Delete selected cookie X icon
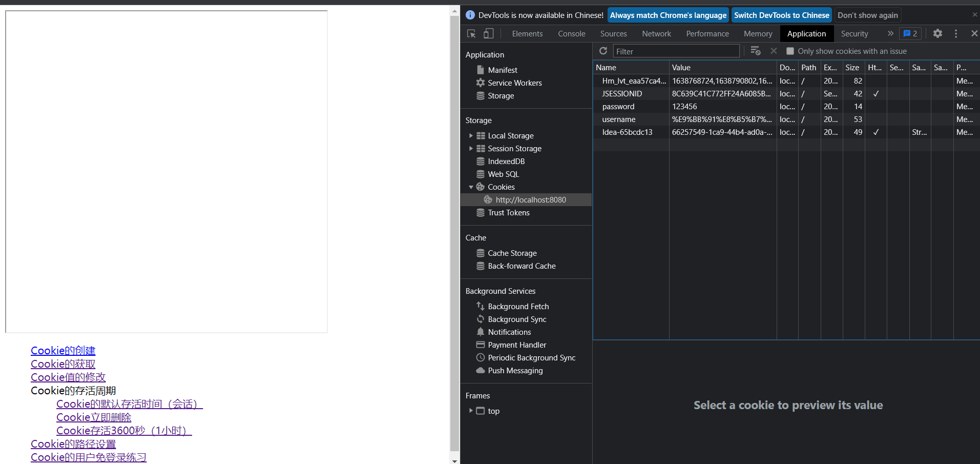The image size is (980, 464). (774, 51)
